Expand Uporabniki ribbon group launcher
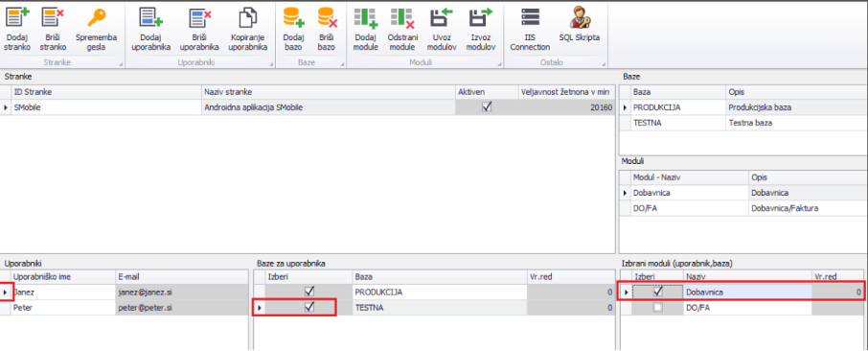This screenshot has height=351, width=868. (271, 65)
